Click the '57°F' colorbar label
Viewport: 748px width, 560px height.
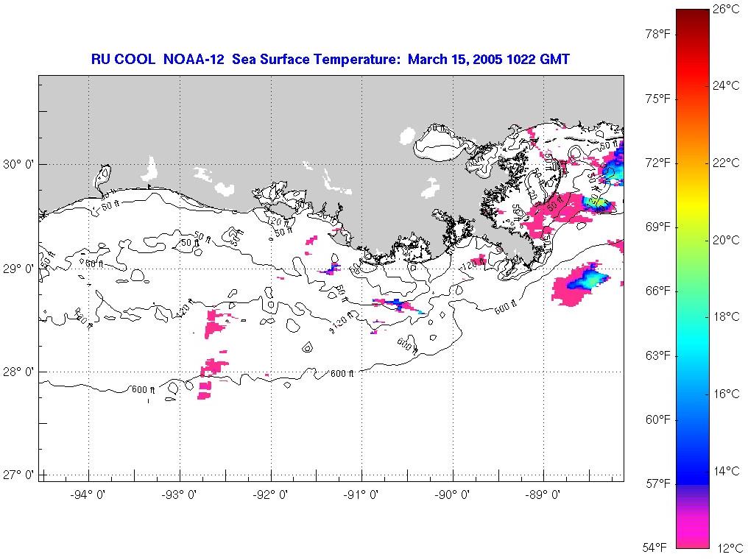coord(658,483)
